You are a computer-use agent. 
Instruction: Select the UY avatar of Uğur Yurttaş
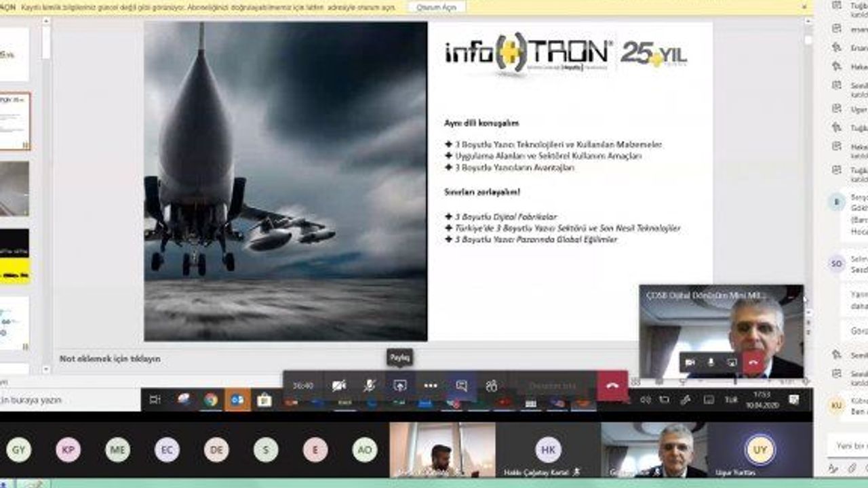pyautogui.click(x=759, y=449)
